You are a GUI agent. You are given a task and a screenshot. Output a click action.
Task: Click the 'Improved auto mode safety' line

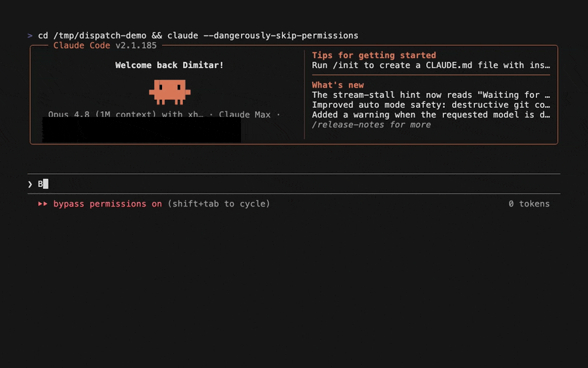click(431, 105)
